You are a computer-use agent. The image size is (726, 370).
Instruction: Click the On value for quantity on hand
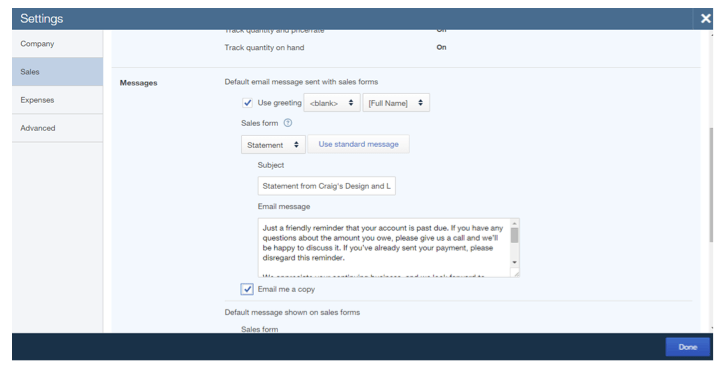pyautogui.click(x=441, y=47)
